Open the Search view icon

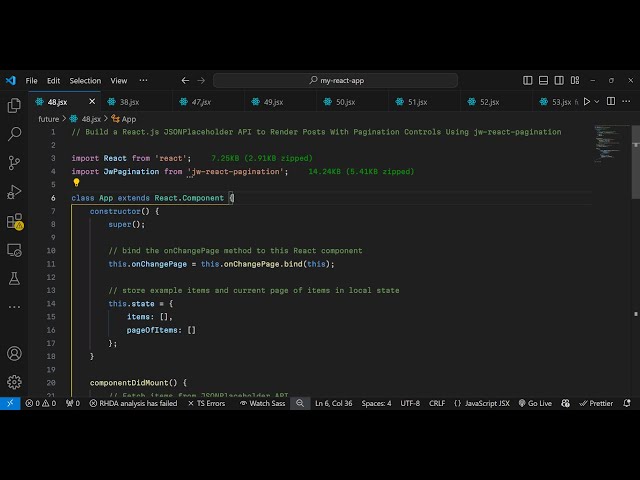point(14,133)
